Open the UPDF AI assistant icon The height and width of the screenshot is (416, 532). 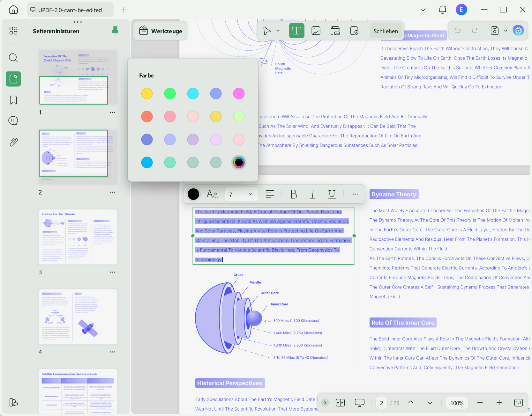pyautogui.click(x=518, y=31)
